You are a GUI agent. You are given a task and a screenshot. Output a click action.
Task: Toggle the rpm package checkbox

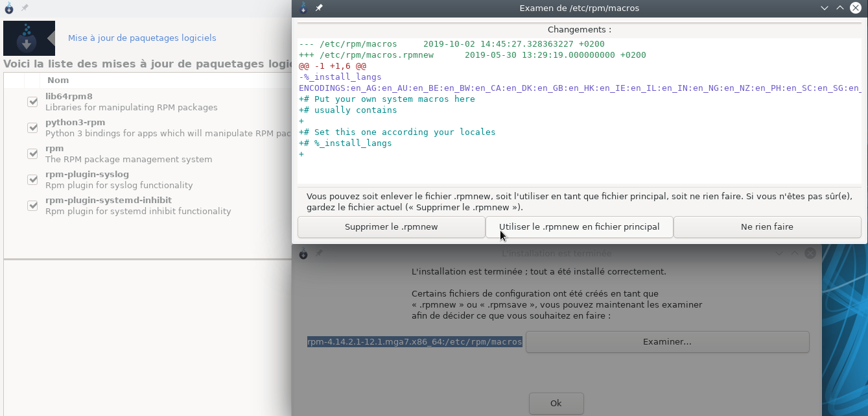(32, 154)
